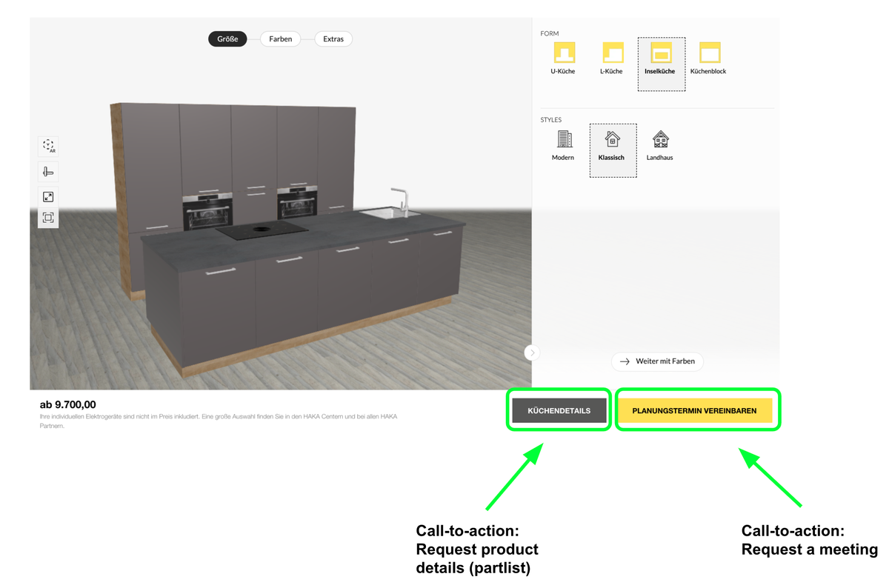The width and height of the screenshot is (889, 588).
Task: Activate fullscreen mode for the kitchen viewer
Action: click(x=47, y=196)
